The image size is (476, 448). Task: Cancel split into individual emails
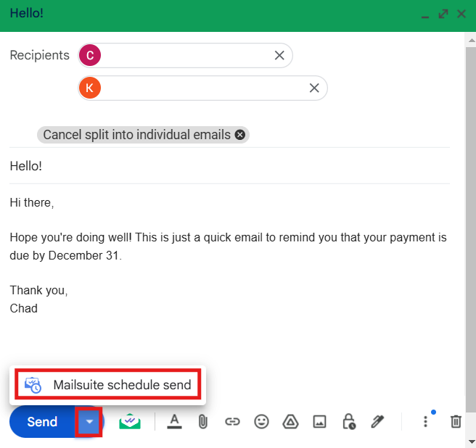coord(240,135)
